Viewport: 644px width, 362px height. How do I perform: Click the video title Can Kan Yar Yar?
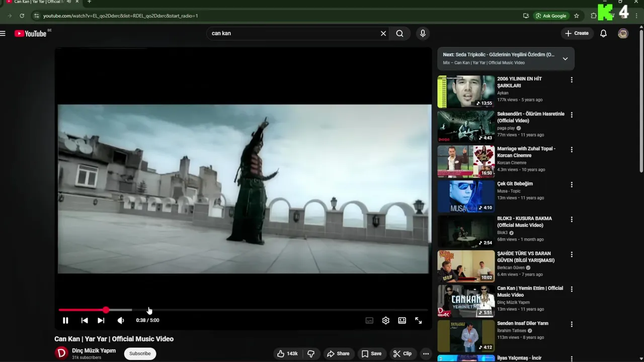pos(114,339)
